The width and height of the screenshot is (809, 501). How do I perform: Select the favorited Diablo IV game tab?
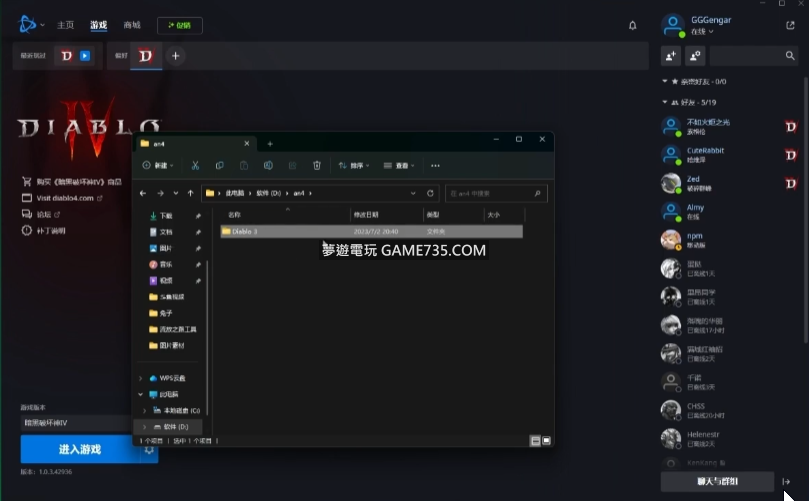pyautogui.click(x=146, y=56)
